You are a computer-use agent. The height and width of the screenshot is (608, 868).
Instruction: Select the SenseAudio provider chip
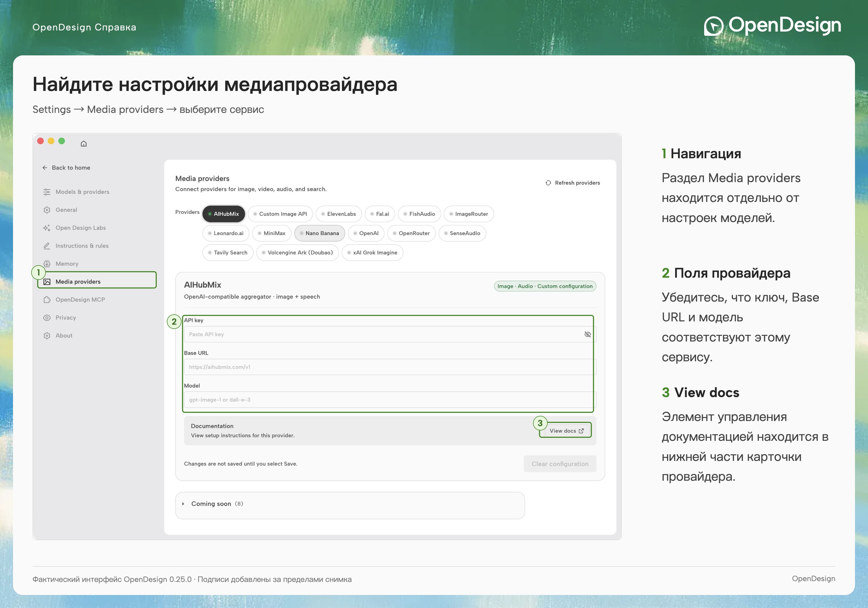(x=462, y=233)
